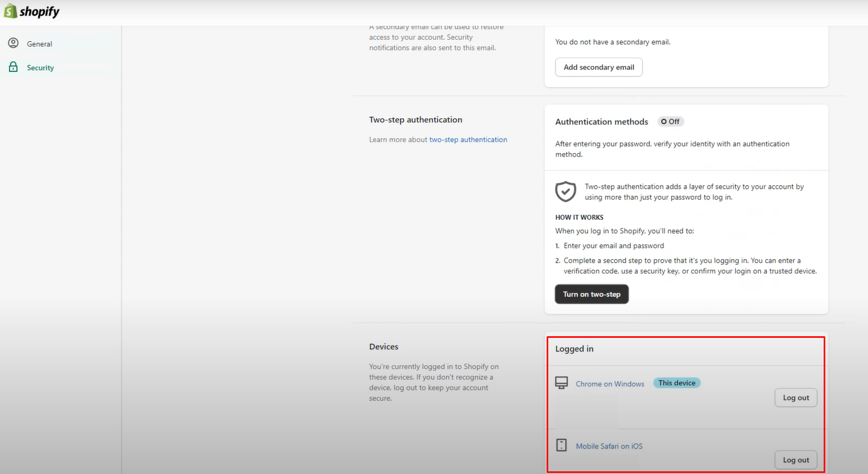The image size is (868, 474).
Task: Click the authentication Off status badge
Action: pos(671,121)
